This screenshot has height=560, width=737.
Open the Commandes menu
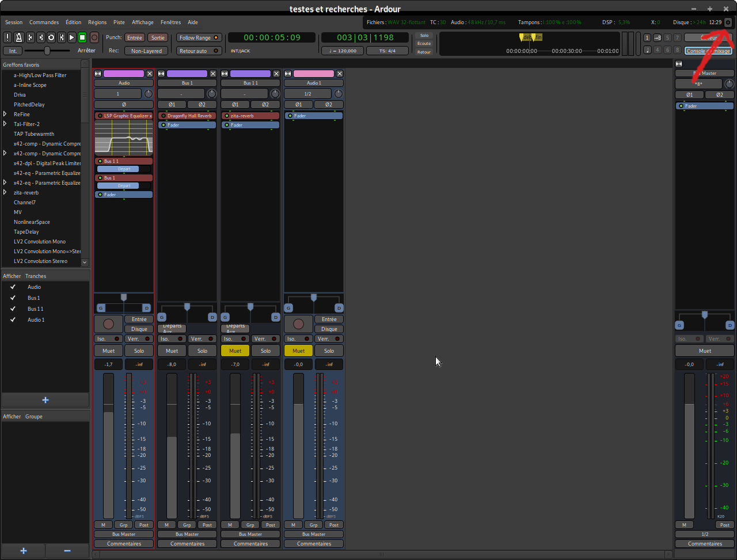pyautogui.click(x=44, y=22)
